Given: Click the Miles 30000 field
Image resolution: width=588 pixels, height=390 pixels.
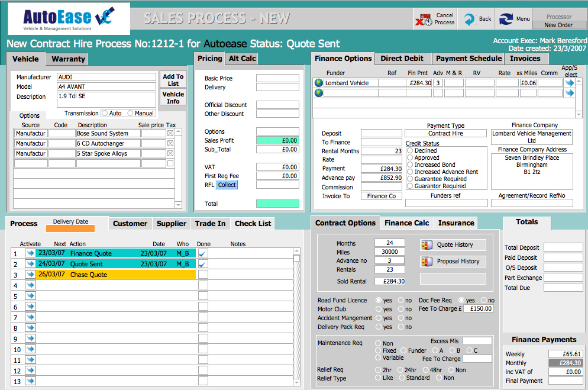Looking at the screenshot, I should tap(390, 252).
